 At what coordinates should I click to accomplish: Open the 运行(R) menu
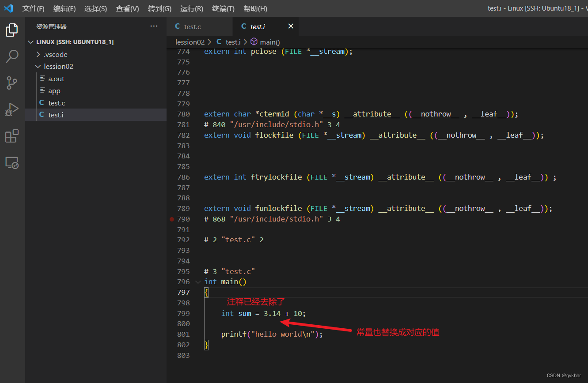pyautogui.click(x=192, y=9)
